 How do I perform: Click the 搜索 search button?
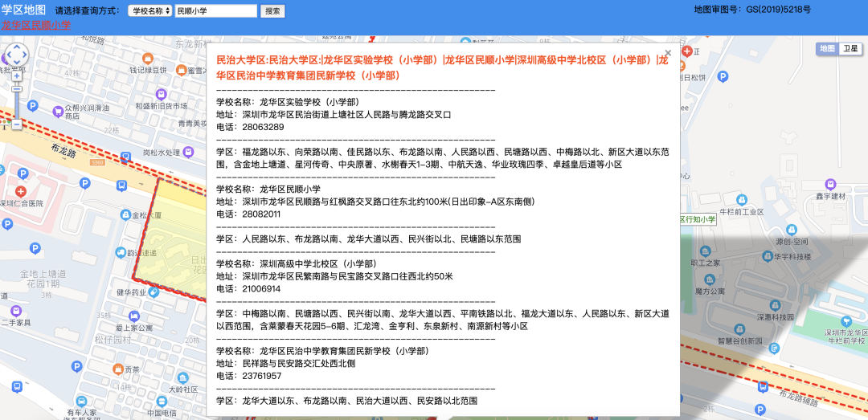[x=272, y=11]
